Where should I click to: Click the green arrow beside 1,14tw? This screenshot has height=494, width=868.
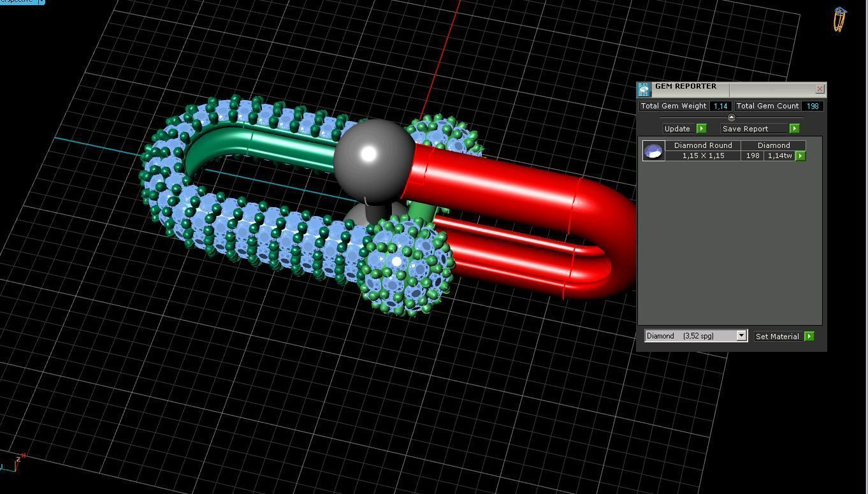pos(800,156)
